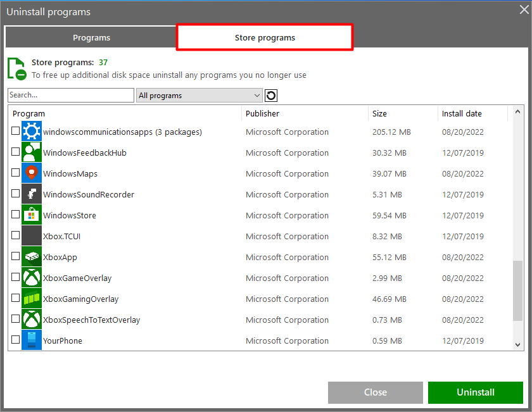Click the WindowsFeedbackHub app icon
Viewport: 532px width, 412px height.
[32, 152]
